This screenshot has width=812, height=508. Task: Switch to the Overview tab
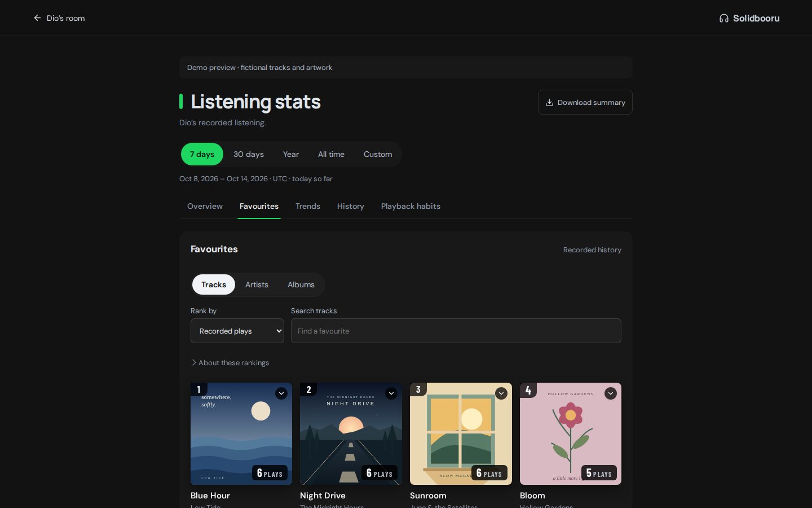tap(205, 207)
